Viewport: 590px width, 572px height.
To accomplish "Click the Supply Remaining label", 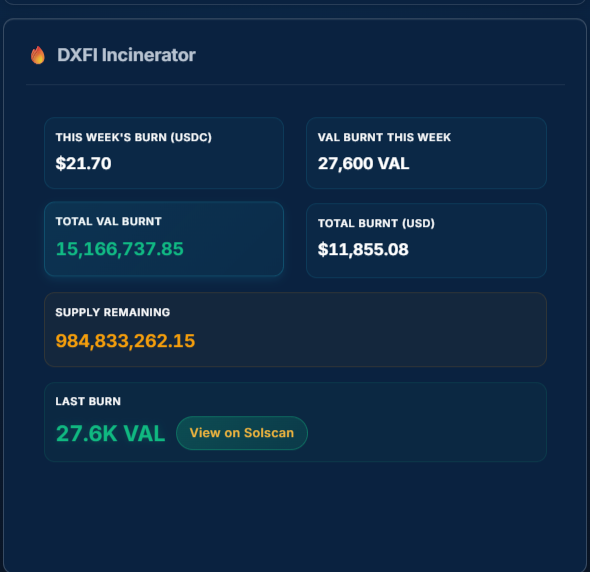I will coord(113,312).
